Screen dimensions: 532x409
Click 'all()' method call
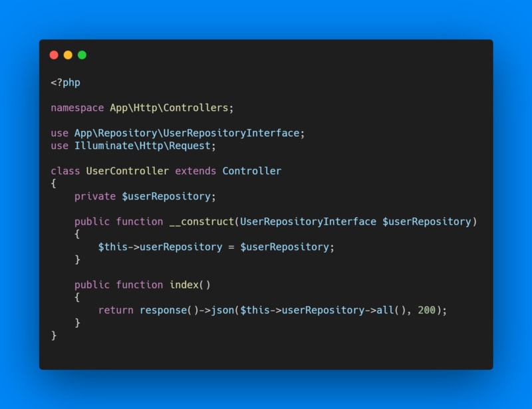(391, 310)
